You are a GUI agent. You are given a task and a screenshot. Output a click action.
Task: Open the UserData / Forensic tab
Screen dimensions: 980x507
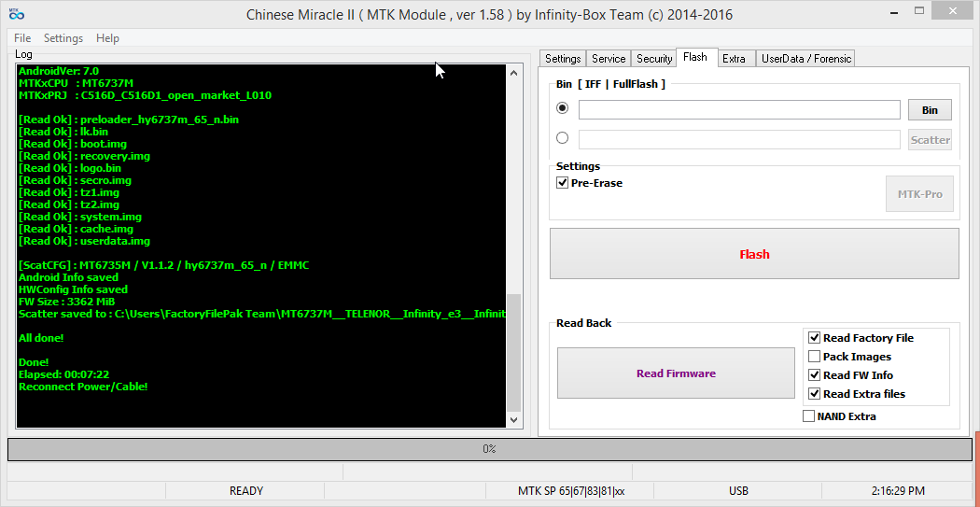(x=806, y=58)
